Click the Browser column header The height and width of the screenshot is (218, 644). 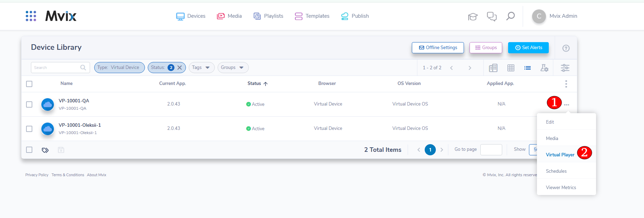click(x=327, y=84)
